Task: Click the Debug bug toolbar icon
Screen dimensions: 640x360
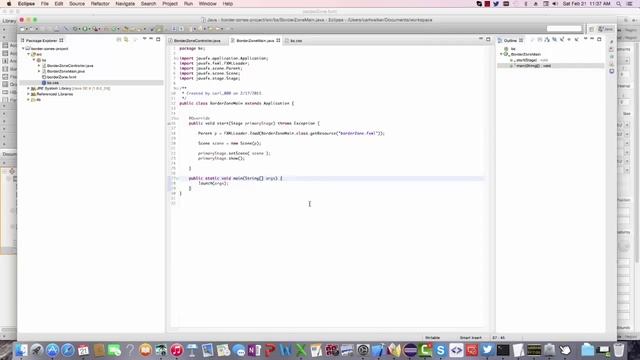Action: tap(75, 29)
